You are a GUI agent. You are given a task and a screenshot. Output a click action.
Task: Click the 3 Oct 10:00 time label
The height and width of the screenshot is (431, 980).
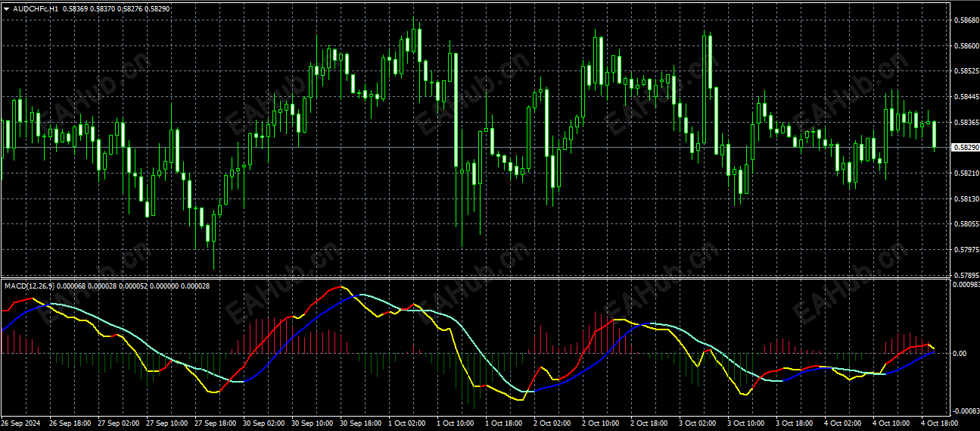click(x=745, y=423)
